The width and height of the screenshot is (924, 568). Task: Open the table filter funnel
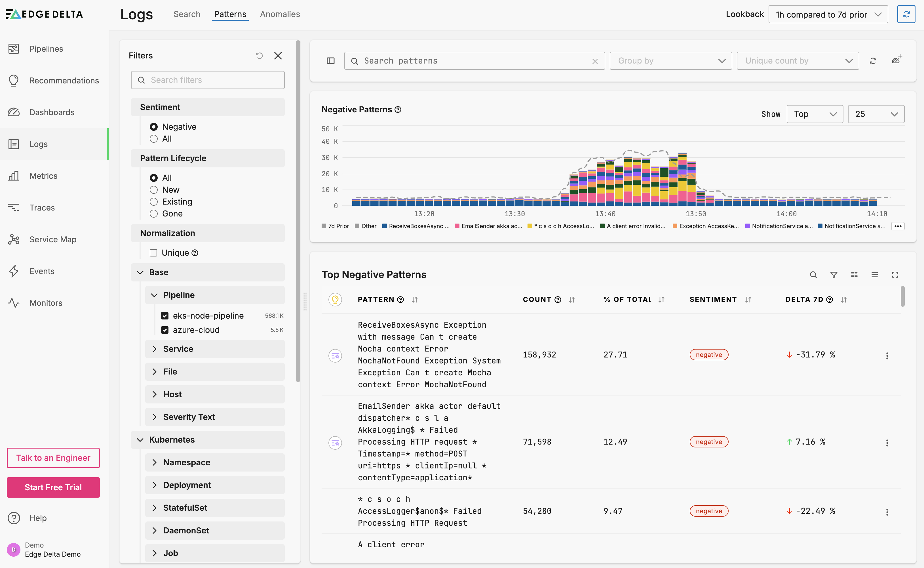pyautogui.click(x=834, y=275)
